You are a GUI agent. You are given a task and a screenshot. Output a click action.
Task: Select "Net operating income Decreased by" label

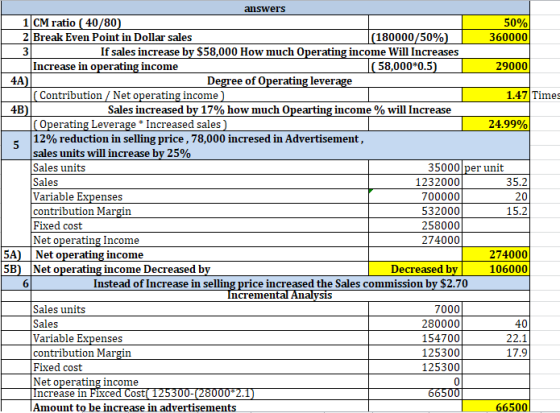[x=200, y=269]
